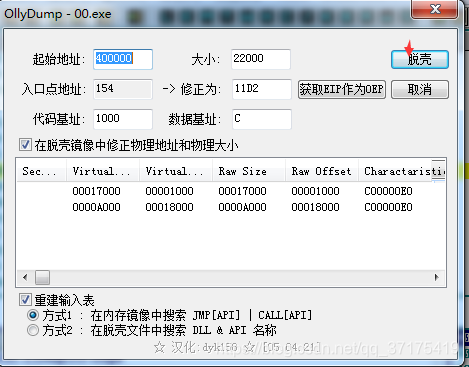Viewport: 469px width, 367px height.
Task: Focus the 代码基址 field showing 1000
Action: point(123,119)
